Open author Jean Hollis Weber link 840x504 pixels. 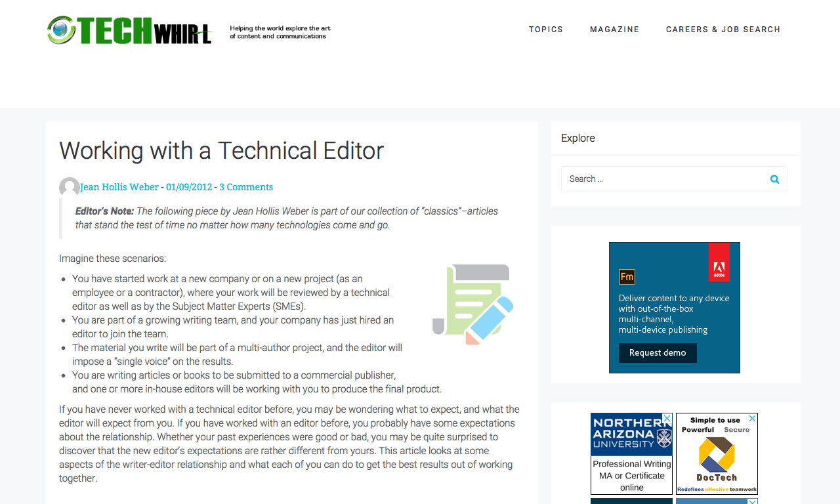pos(119,187)
